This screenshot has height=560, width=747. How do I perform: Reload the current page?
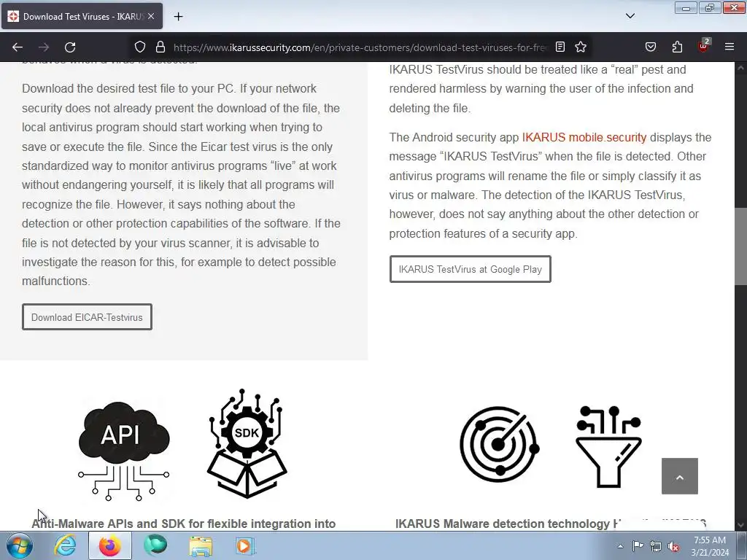pyautogui.click(x=70, y=47)
